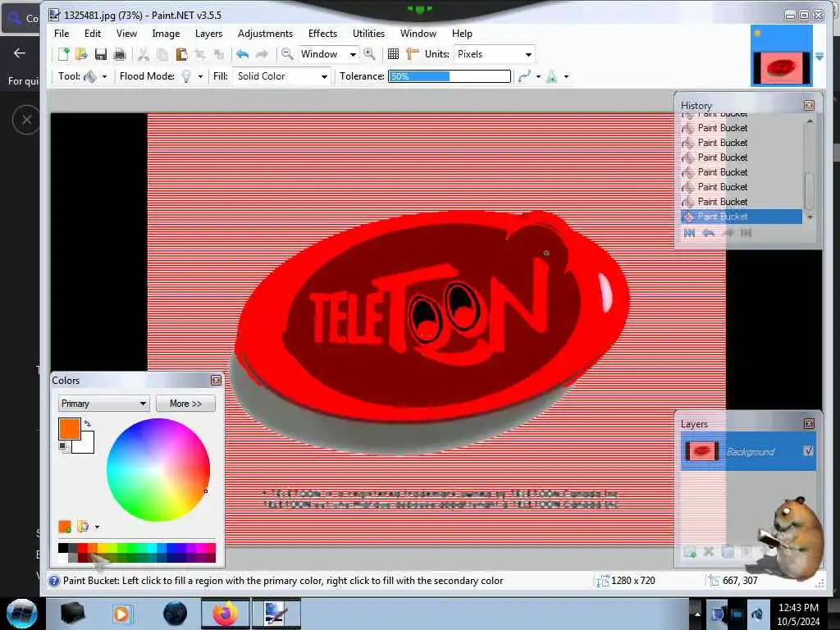840x630 pixels.
Task: Open the View menu
Action: 126,33
